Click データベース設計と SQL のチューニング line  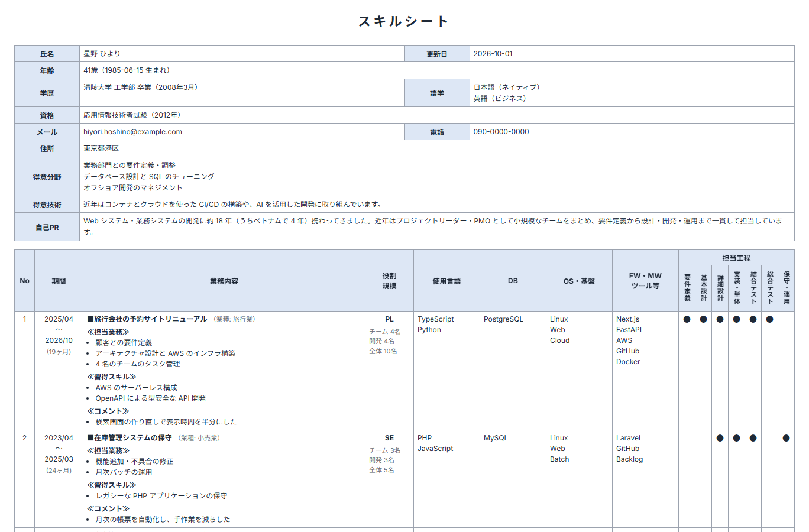[148, 177]
